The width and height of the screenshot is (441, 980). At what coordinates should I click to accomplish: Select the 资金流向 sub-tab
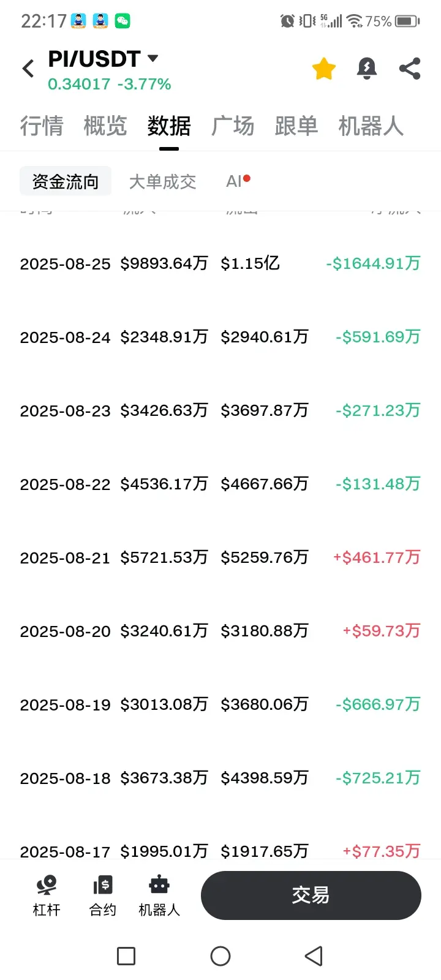[66, 181]
